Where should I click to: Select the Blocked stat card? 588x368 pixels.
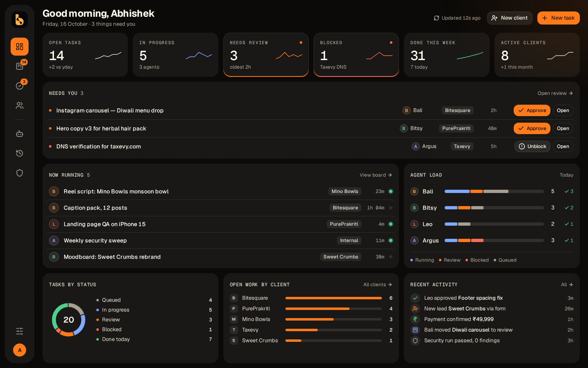pos(356,55)
